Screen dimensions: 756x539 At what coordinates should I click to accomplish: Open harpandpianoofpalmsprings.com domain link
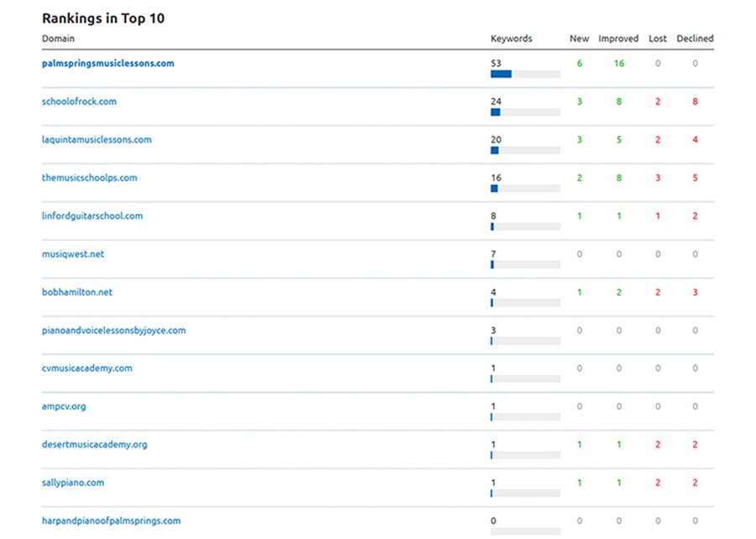111,521
